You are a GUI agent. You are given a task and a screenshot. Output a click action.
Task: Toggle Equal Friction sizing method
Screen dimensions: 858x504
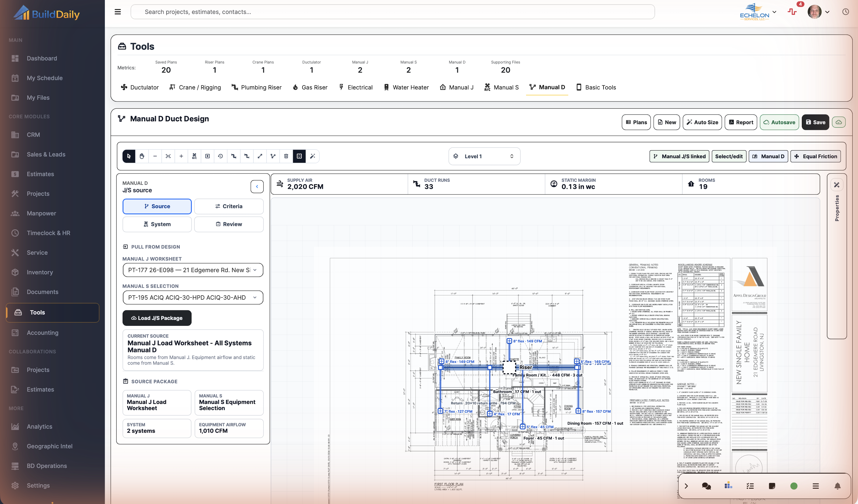click(x=815, y=156)
